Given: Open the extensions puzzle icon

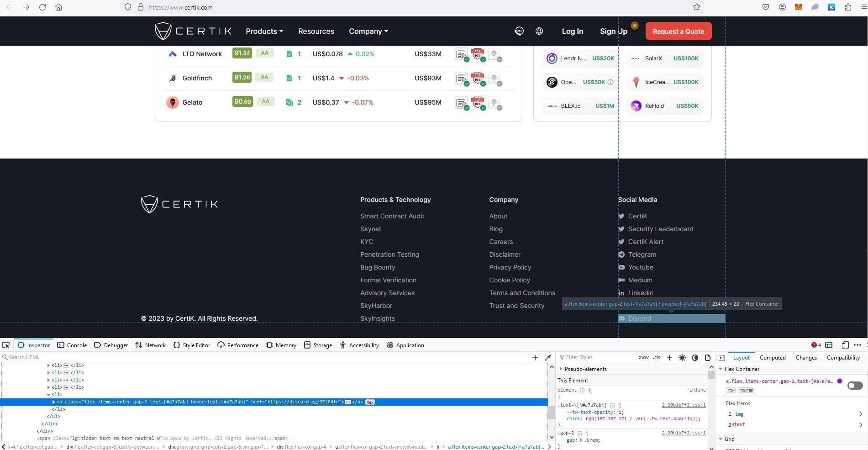Looking at the screenshot, I should coord(848,7).
